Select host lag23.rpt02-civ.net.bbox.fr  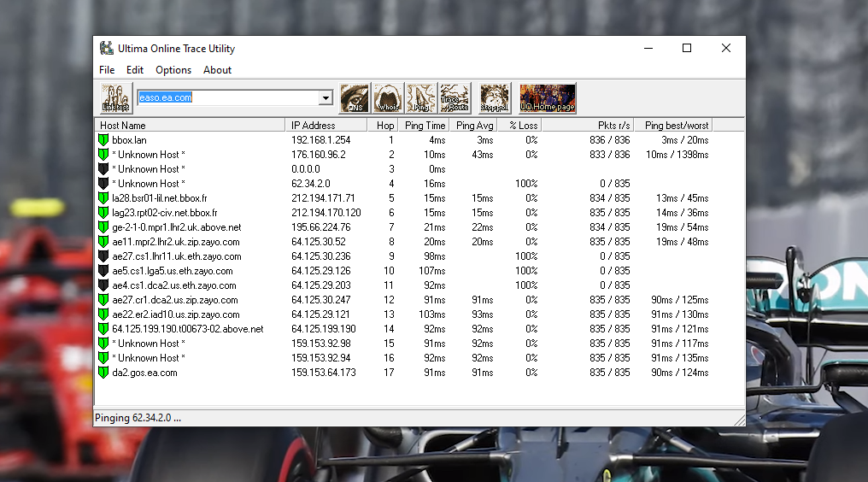click(164, 213)
